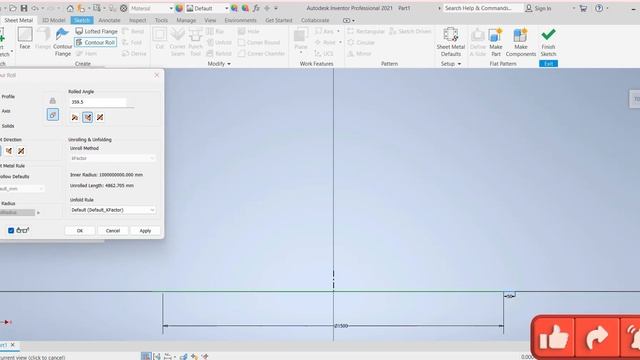640x360 pixels.
Task: Click the Make Part tool
Action: pos(496,42)
